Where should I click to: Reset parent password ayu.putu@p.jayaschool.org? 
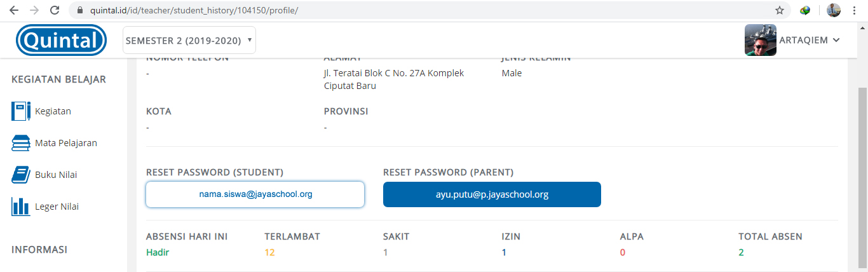pyautogui.click(x=492, y=194)
